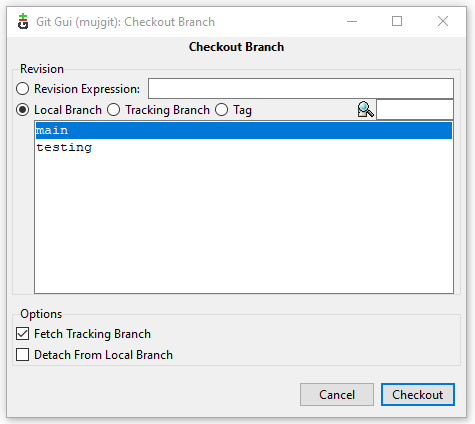Click the Cancel button
This screenshot has width=475, height=424.
pyautogui.click(x=337, y=395)
